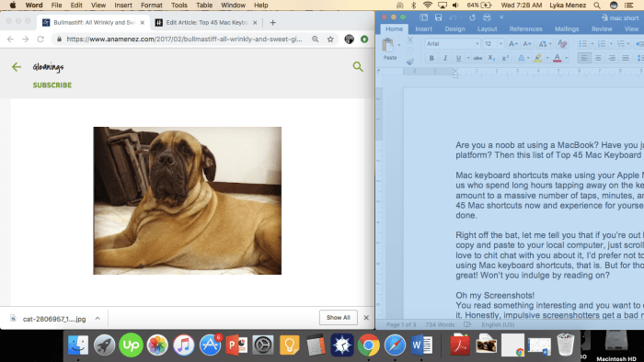
Task: Open the bullet style dropdown arrow
Action: tap(592, 43)
